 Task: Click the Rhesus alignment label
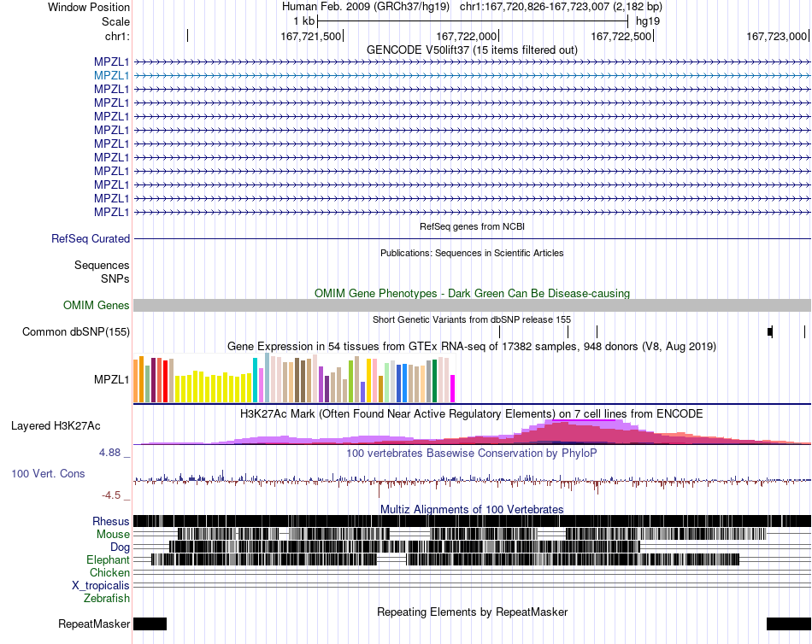click(111, 521)
